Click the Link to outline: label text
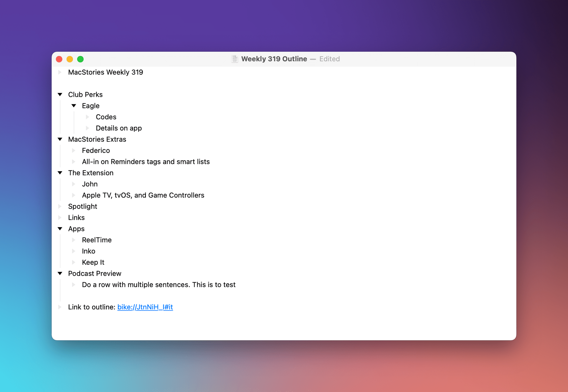This screenshot has height=392, width=568. pos(92,307)
